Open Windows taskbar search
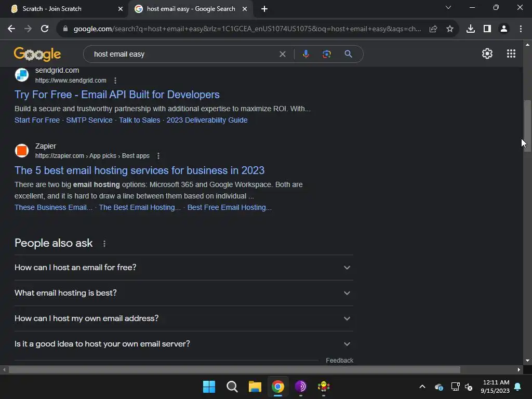 click(232, 387)
